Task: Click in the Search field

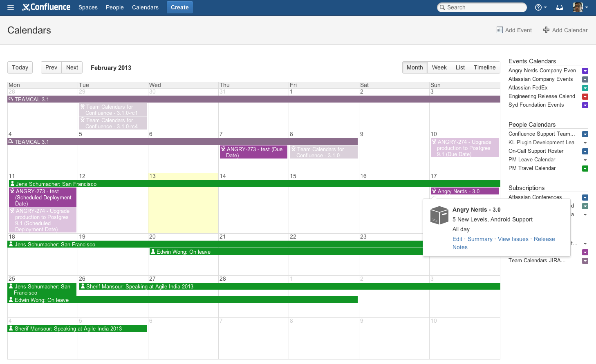Action: (x=482, y=7)
